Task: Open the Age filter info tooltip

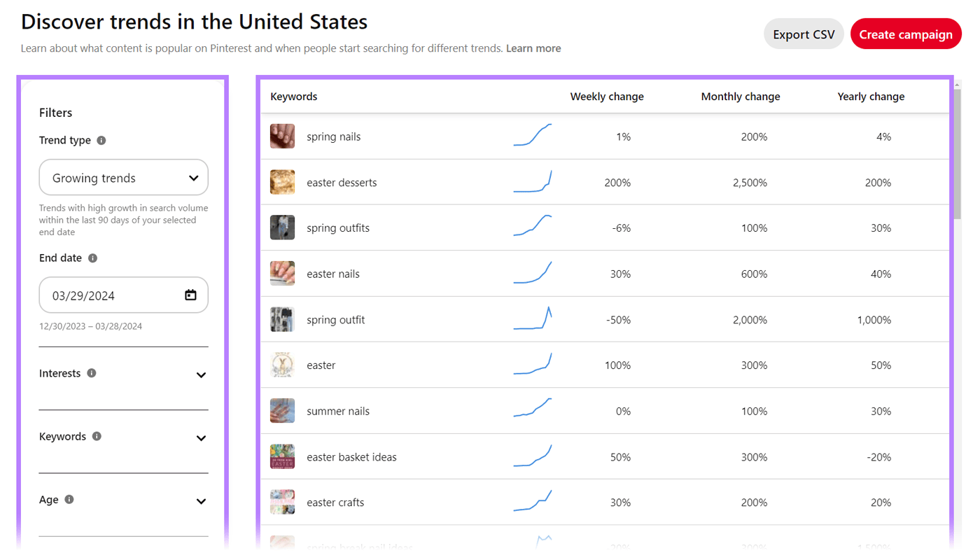Action: [x=69, y=499]
